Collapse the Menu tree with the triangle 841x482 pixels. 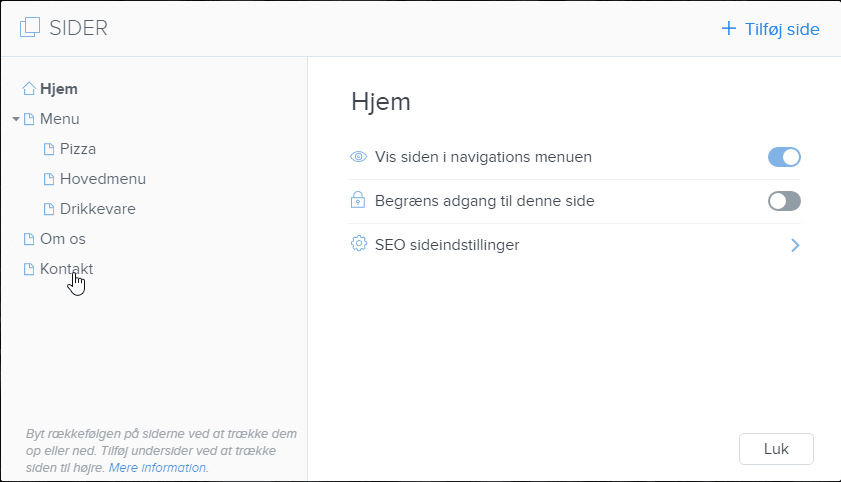(x=16, y=119)
